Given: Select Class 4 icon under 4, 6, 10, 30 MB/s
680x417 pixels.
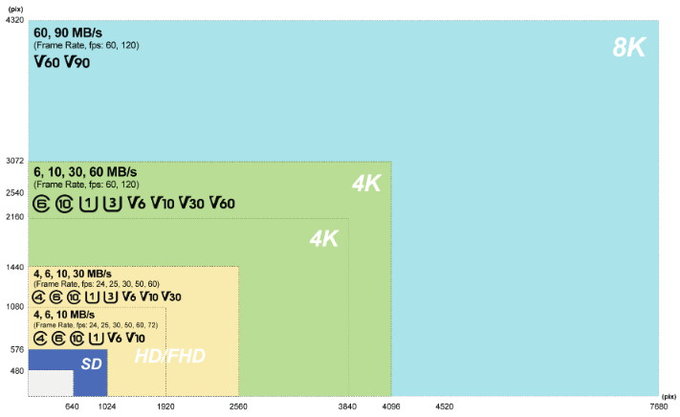Looking at the screenshot, I should [39, 297].
